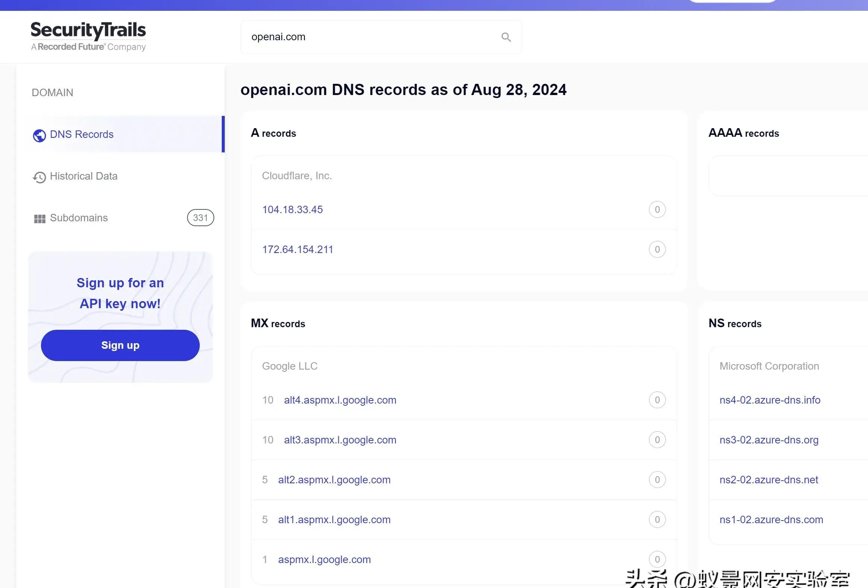Open MX link alt1.aspmx.l.google.com
868x588 pixels.
point(334,520)
